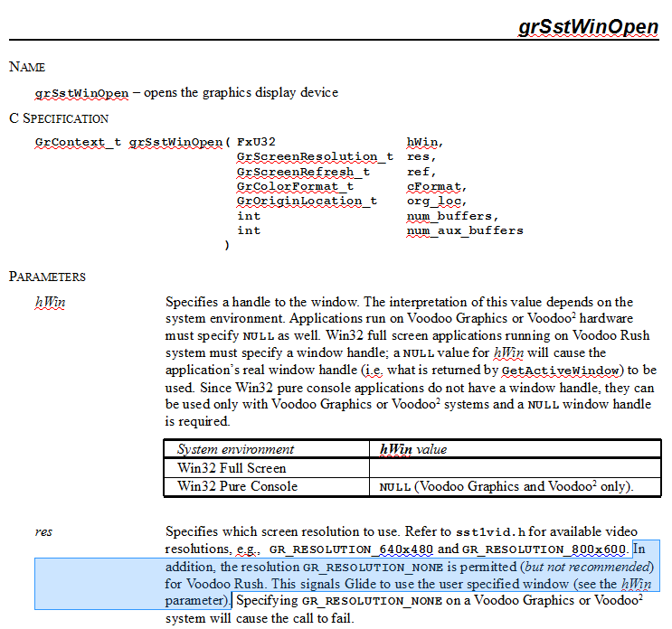
Task: Click the NAME section heading
Action: coord(27,67)
